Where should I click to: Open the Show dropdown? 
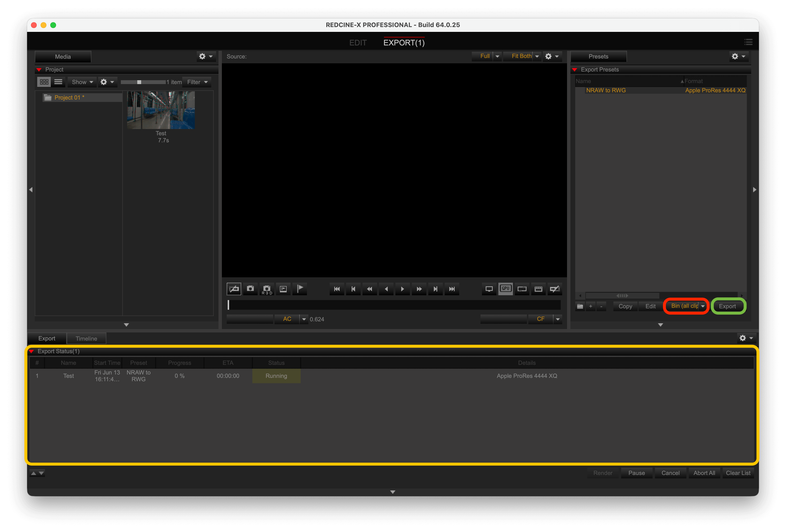82,82
